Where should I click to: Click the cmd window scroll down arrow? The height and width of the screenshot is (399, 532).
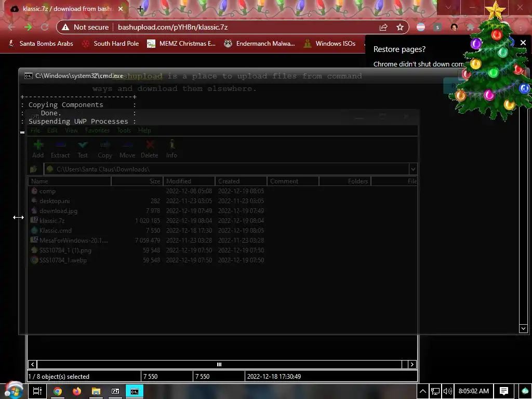point(523,328)
